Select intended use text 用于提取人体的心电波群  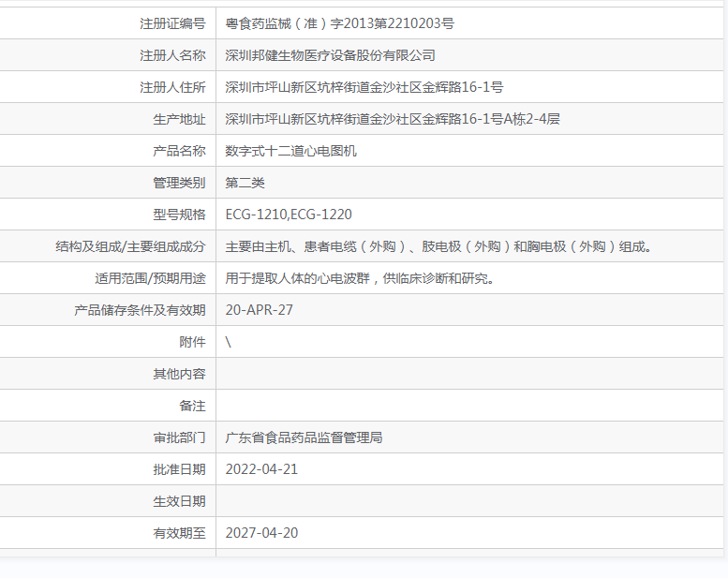click(x=360, y=278)
